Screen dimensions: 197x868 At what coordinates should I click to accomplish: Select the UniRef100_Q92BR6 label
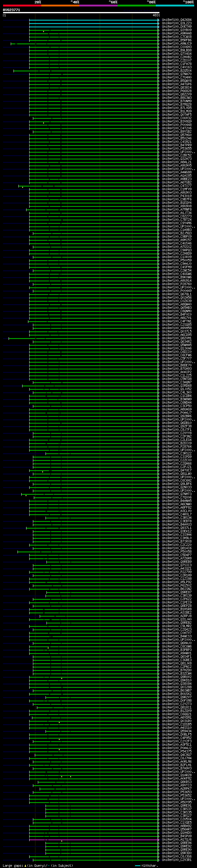coord(177,416)
